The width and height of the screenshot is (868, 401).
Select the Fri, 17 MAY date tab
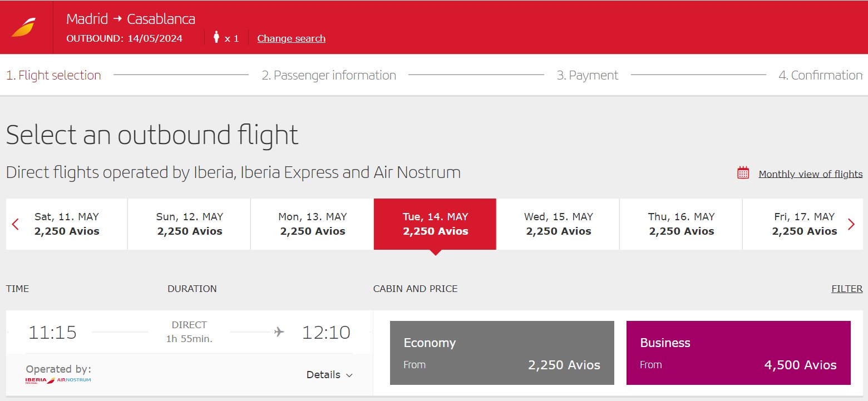point(805,224)
